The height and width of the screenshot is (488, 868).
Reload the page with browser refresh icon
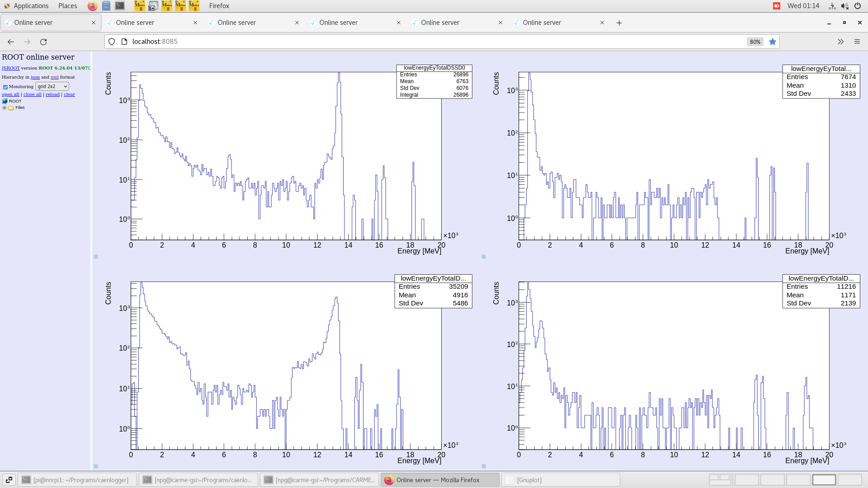[43, 42]
